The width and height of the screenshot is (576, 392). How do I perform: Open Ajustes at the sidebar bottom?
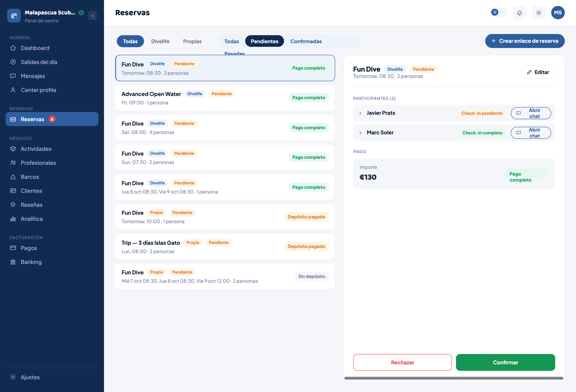[52, 377]
